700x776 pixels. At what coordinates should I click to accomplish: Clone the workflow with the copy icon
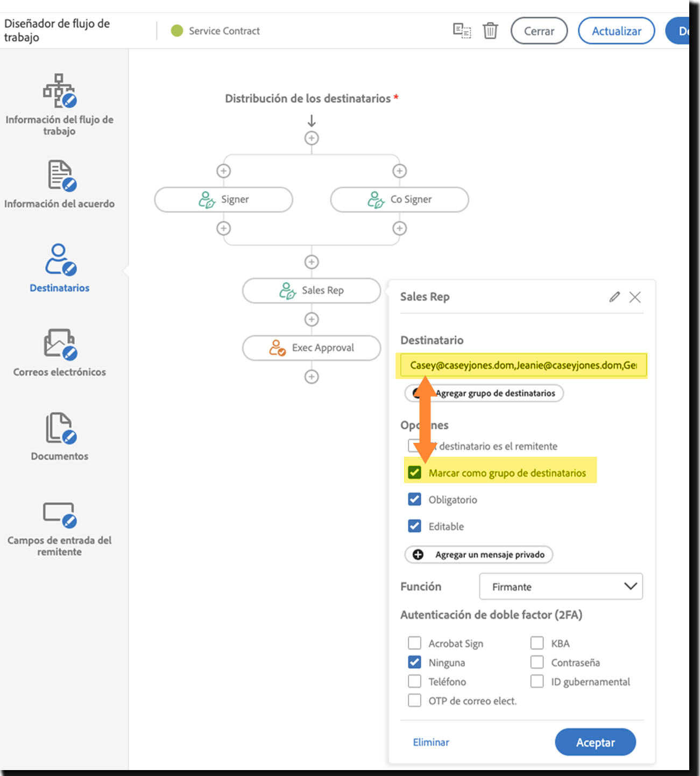pyautogui.click(x=462, y=31)
